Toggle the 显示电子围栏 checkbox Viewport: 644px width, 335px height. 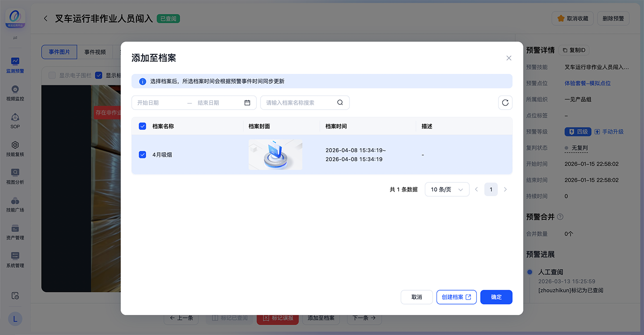coord(52,75)
